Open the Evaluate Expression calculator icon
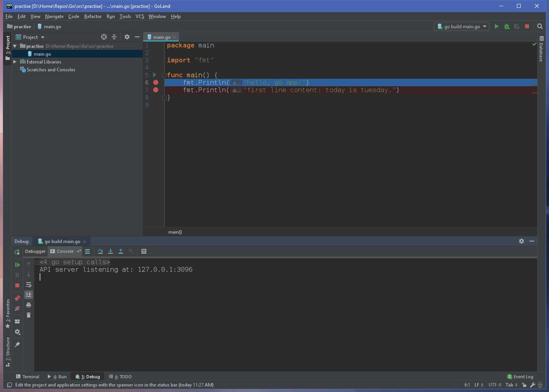549x392 pixels. 144,251
